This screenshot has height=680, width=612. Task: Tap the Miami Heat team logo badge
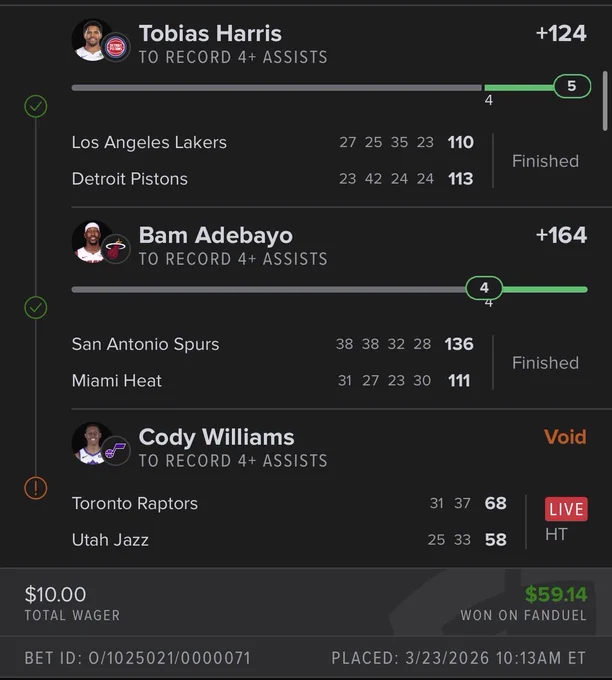[116, 249]
